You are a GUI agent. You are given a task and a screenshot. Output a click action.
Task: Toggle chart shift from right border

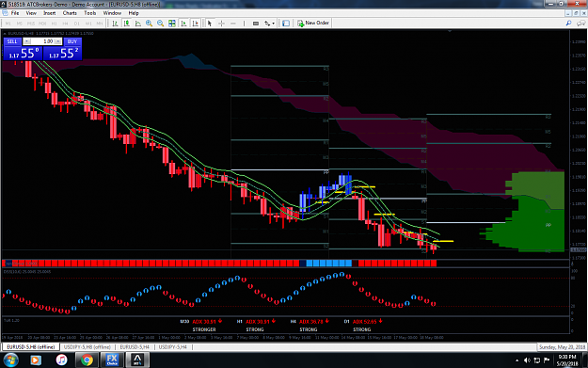(195, 24)
